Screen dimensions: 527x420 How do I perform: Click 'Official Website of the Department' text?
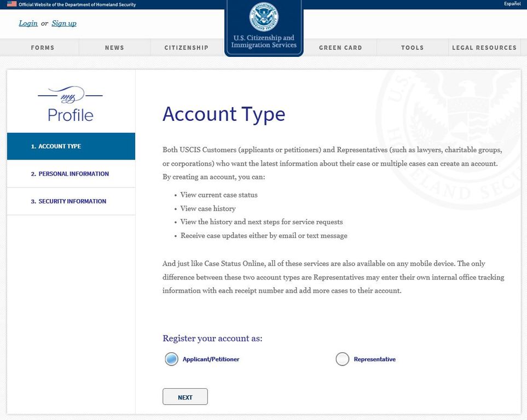(x=77, y=4)
